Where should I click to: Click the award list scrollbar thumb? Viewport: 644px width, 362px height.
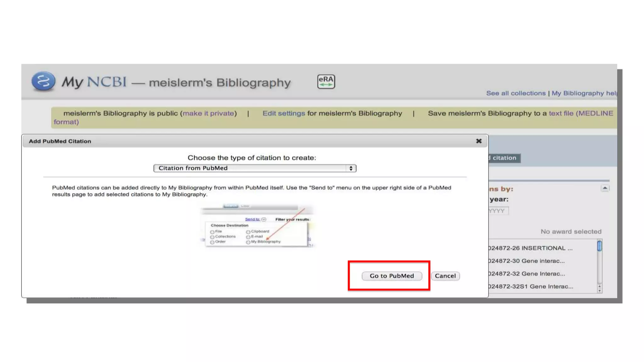pos(599,246)
